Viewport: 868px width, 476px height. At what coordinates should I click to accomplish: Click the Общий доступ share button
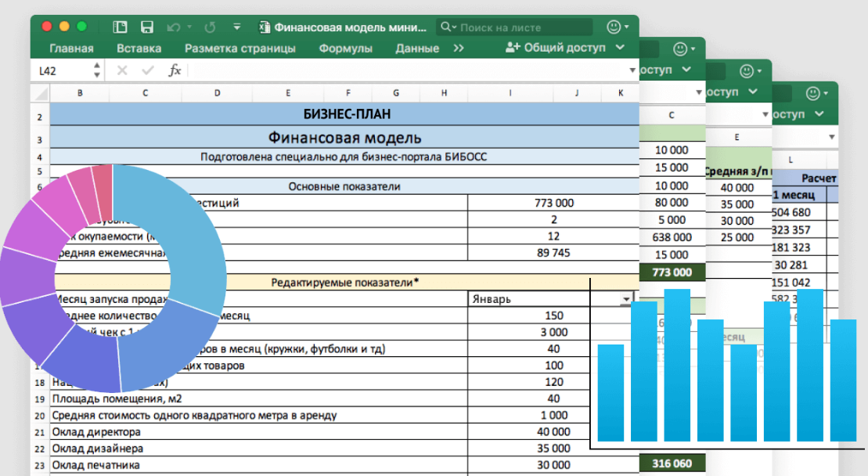coord(555,48)
